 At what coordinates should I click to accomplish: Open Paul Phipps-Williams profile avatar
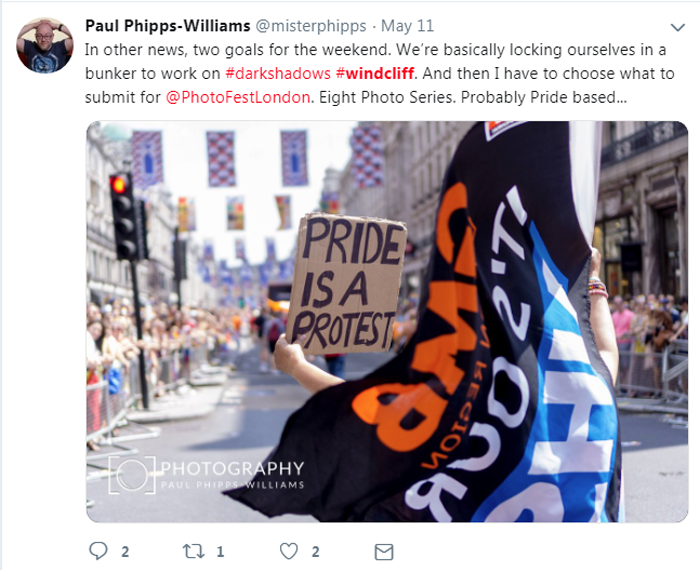coord(45,46)
